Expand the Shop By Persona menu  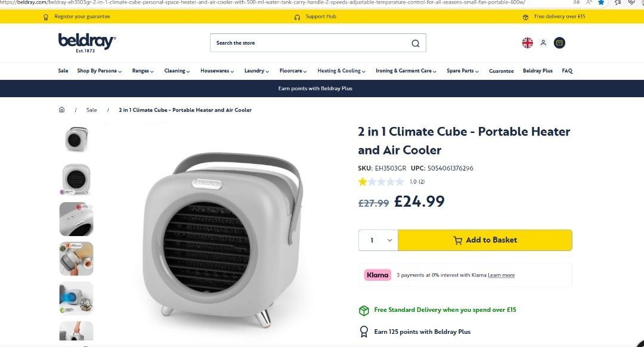tap(99, 71)
